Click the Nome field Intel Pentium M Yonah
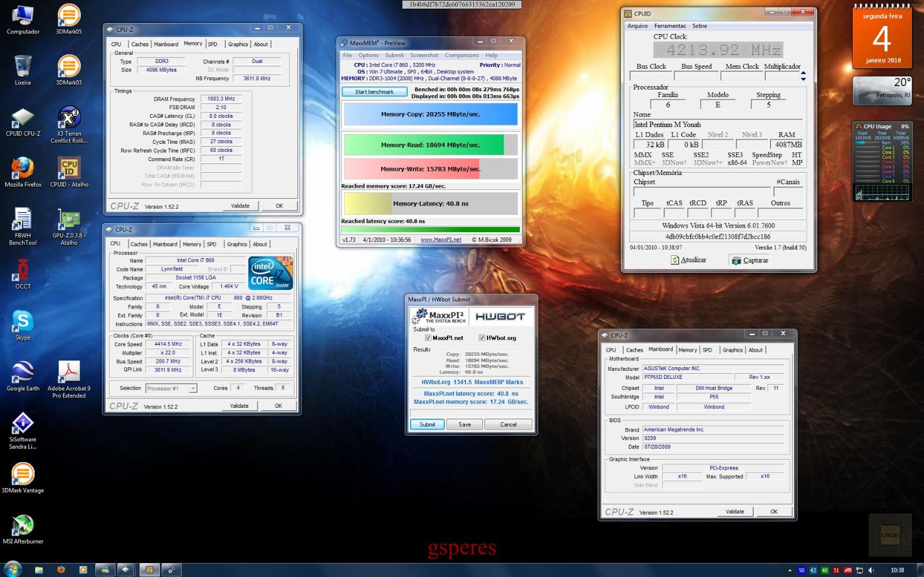The width and height of the screenshot is (924, 577). coord(718,124)
